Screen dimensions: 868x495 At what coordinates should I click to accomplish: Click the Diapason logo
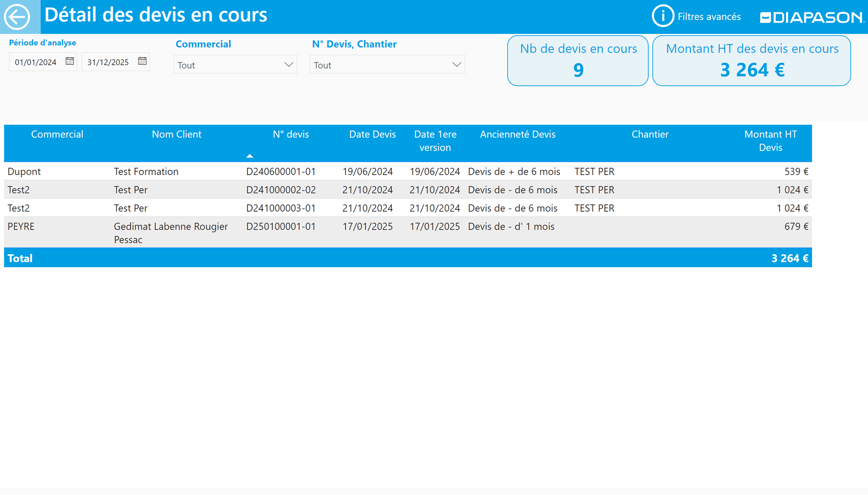[812, 17]
